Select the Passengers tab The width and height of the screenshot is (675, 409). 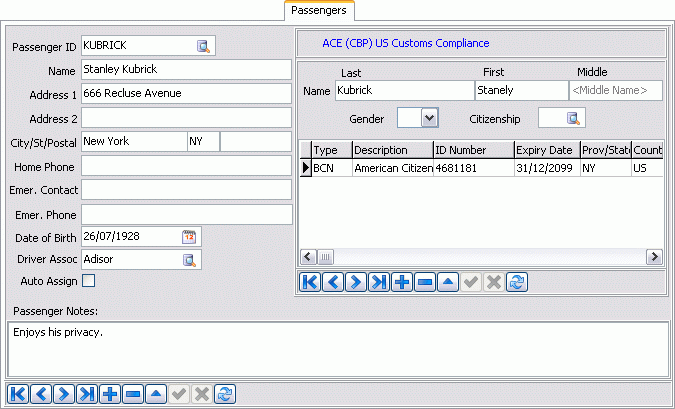pos(319,10)
